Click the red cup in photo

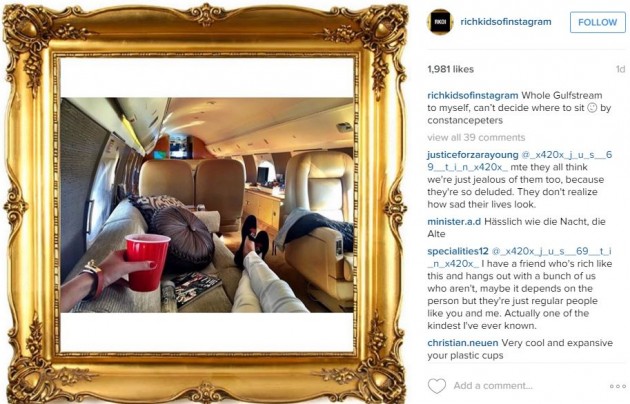(146, 262)
